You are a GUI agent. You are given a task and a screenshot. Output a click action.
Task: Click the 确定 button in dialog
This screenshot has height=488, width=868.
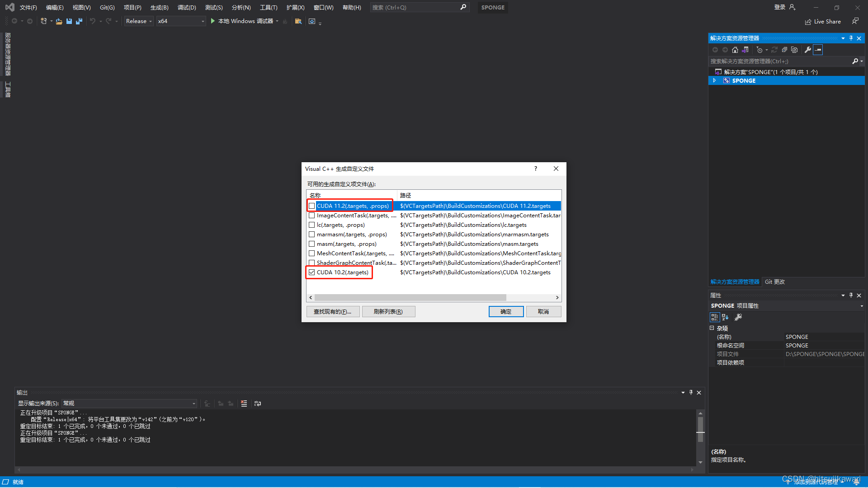pyautogui.click(x=506, y=312)
